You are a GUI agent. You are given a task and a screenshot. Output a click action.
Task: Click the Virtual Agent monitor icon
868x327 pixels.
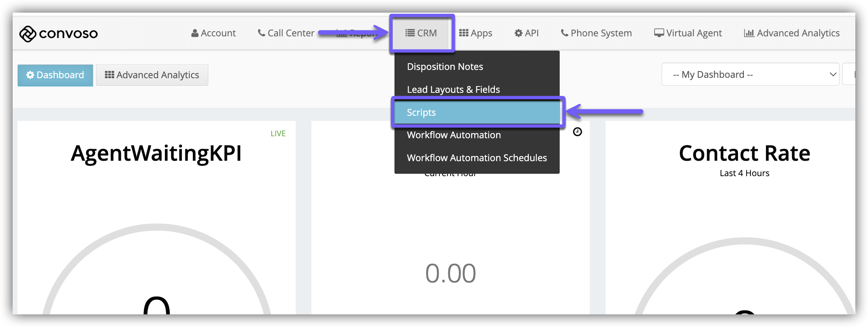point(659,33)
